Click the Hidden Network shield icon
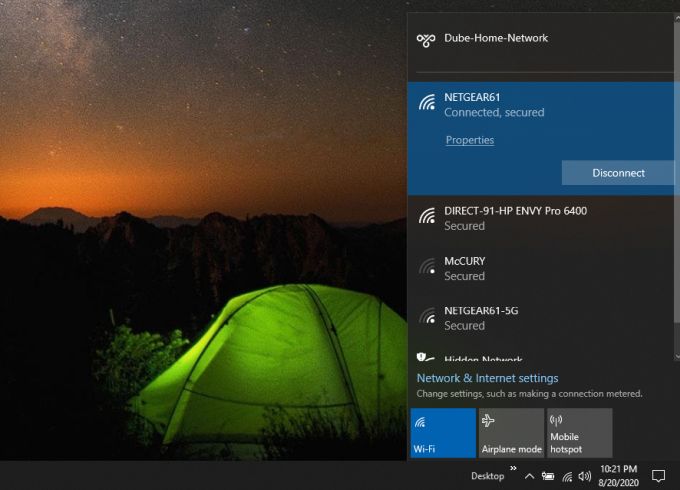Viewport: 680px width, 490px height. click(426, 357)
